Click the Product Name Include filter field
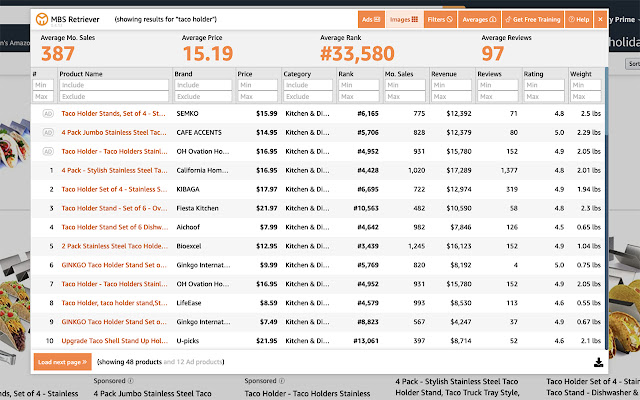This screenshot has height=400, width=640. [x=114, y=85]
